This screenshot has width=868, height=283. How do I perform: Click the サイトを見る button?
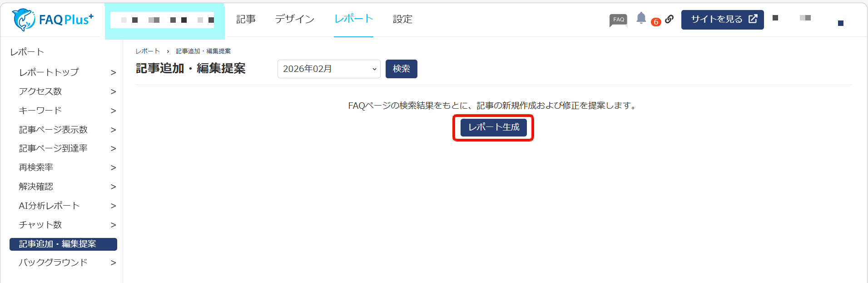tap(722, 20)
